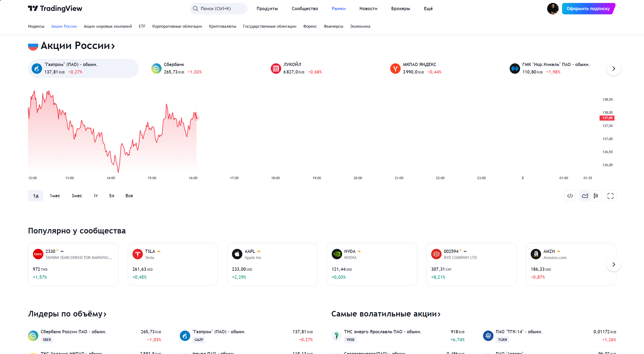Open Самые волатильные акции heading link
The height and width of the screenshot is (354, 644).
click(386, 314)
